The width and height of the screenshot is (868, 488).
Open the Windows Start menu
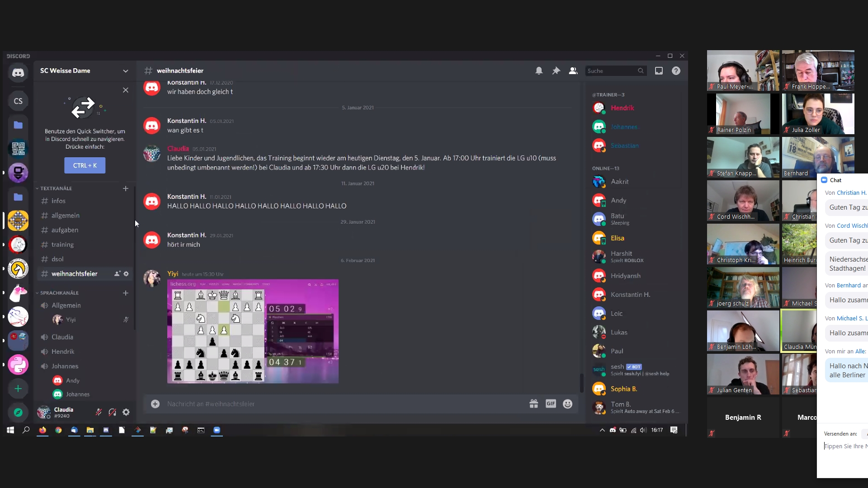pos(10,430)
